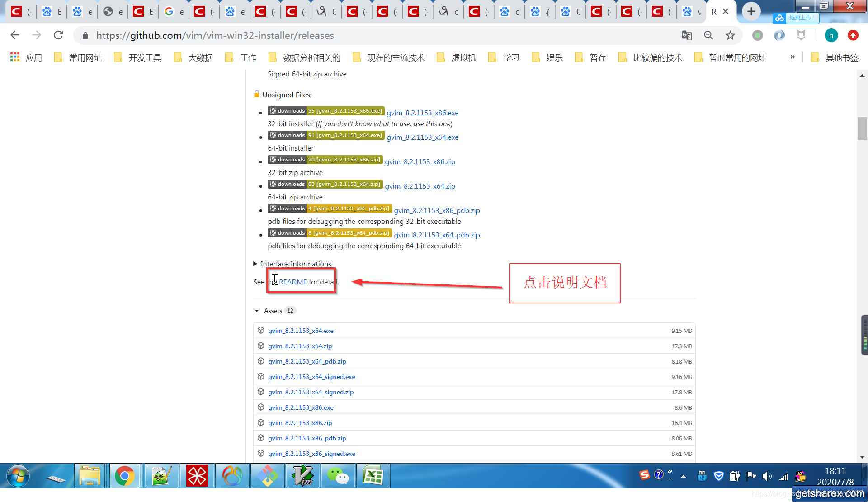The image size is (868, 502).
Task: Open WeChat from the taskbar
Action: coord(338,476)
